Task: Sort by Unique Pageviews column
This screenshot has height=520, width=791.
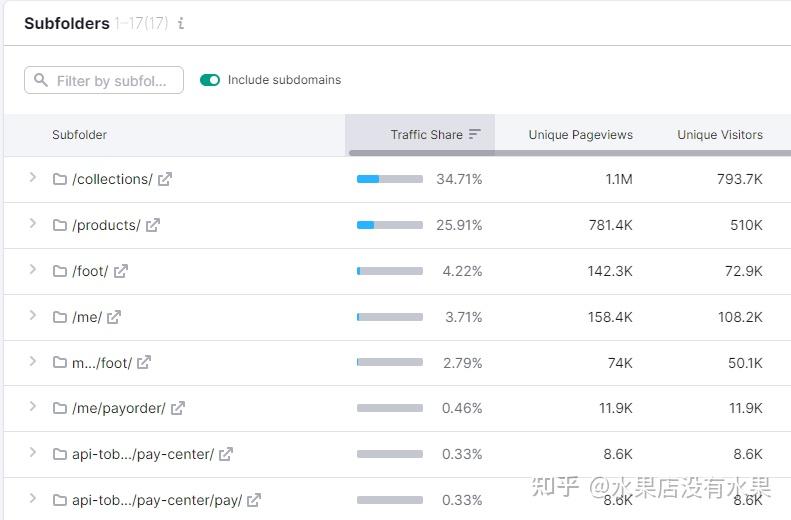Action: pyautogui.click(x=580, y=135)
